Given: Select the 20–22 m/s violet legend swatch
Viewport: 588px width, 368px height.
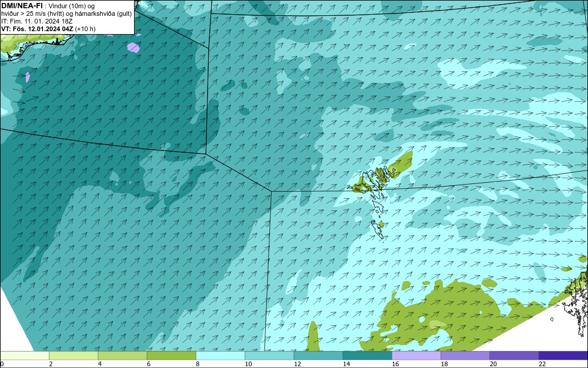Looking at the screenshot, I should [x=514, y=355].
